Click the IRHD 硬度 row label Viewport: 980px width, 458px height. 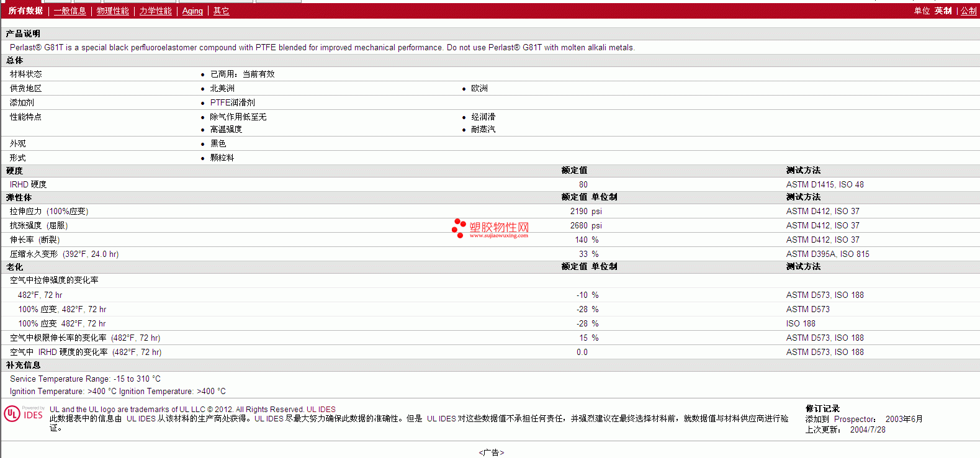pos(28,184)
